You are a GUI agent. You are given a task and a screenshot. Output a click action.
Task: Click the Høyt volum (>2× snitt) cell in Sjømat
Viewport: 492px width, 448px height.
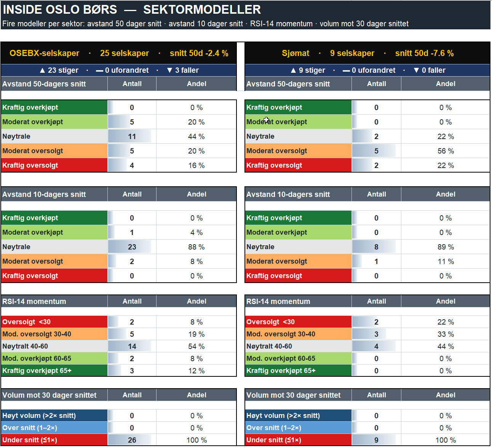click(298, 416)
